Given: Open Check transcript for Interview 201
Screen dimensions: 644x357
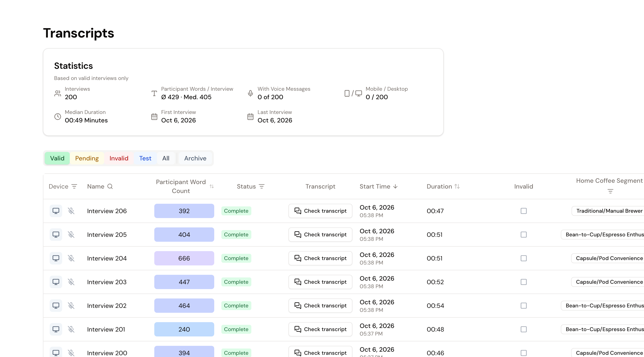Looking at the screenshot, I should pos(320,329).
